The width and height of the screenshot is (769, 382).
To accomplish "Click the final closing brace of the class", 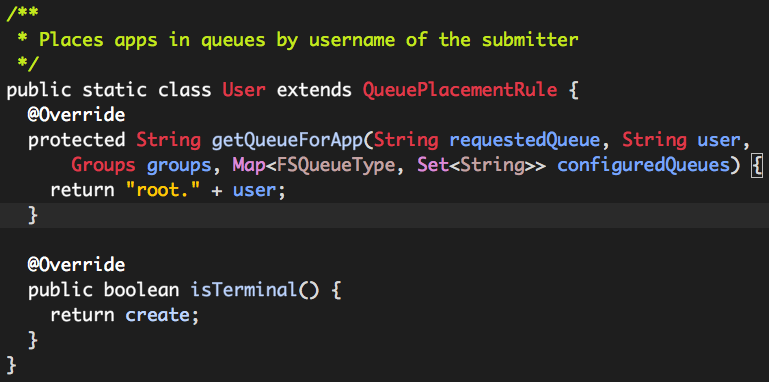I will coord(11,365).
